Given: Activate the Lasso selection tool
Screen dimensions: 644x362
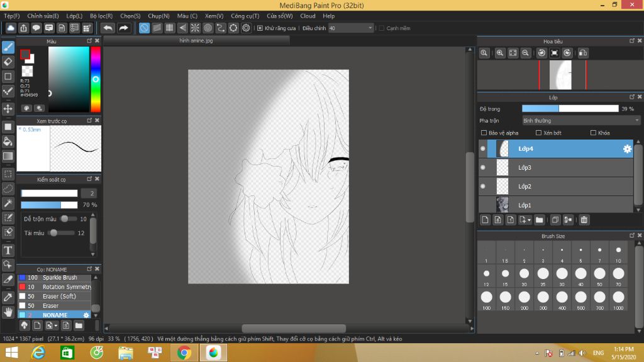Looking at the screenshot, I should click(x=8, y=189).
